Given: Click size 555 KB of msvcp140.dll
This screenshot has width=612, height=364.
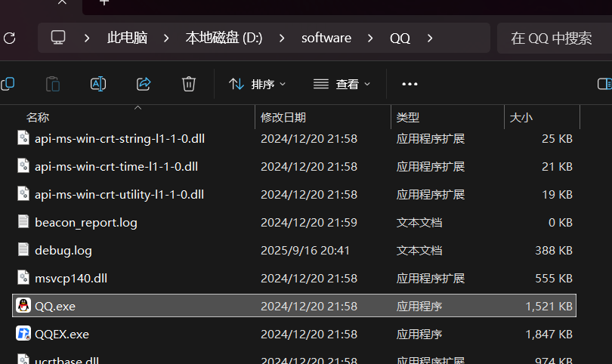Looking at the screenshot, I should [x=554, y=278].
